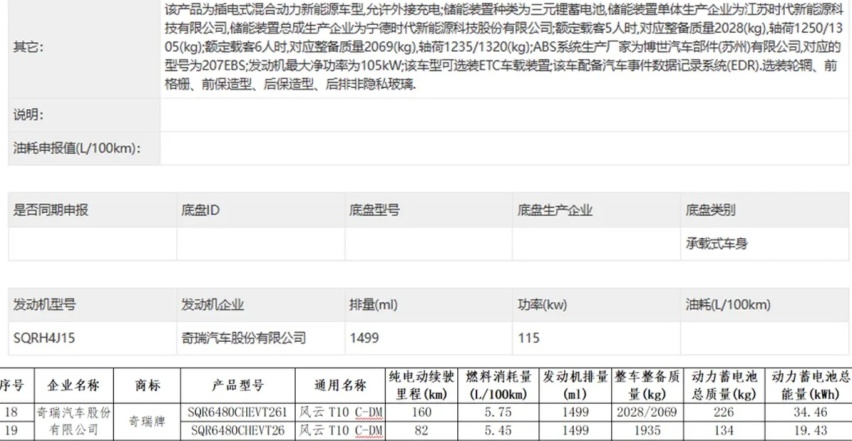Viewport: 852px width, 441px height.
Task: Select the 整车整备质量(kg) header cell
Action: 647,386
